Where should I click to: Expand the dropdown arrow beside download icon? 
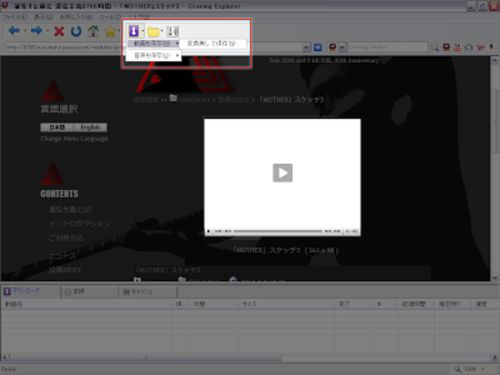tap(142, 31)
